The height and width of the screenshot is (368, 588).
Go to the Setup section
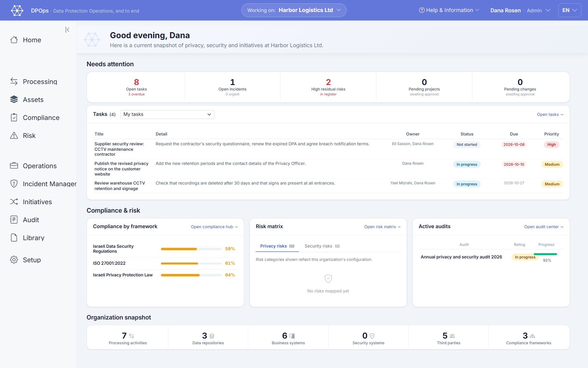pyautogui.click(x=32, y=260)
